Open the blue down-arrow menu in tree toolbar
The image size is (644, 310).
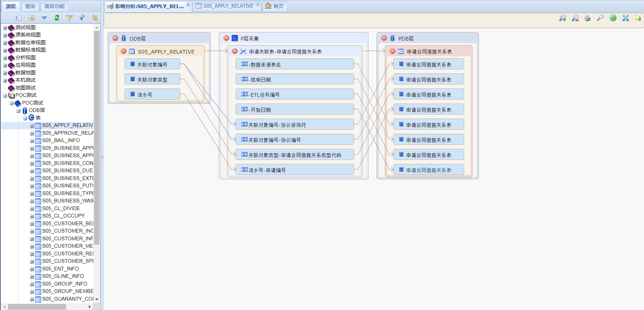[44, 18]
